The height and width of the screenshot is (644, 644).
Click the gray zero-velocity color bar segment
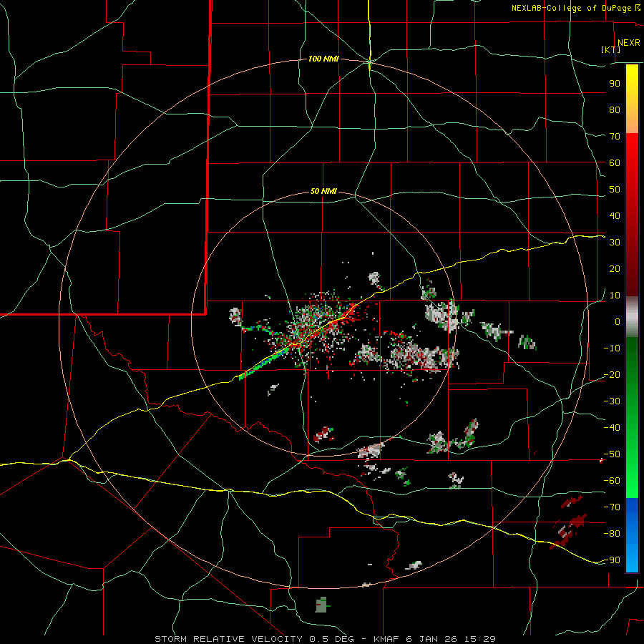coord(632,317)
